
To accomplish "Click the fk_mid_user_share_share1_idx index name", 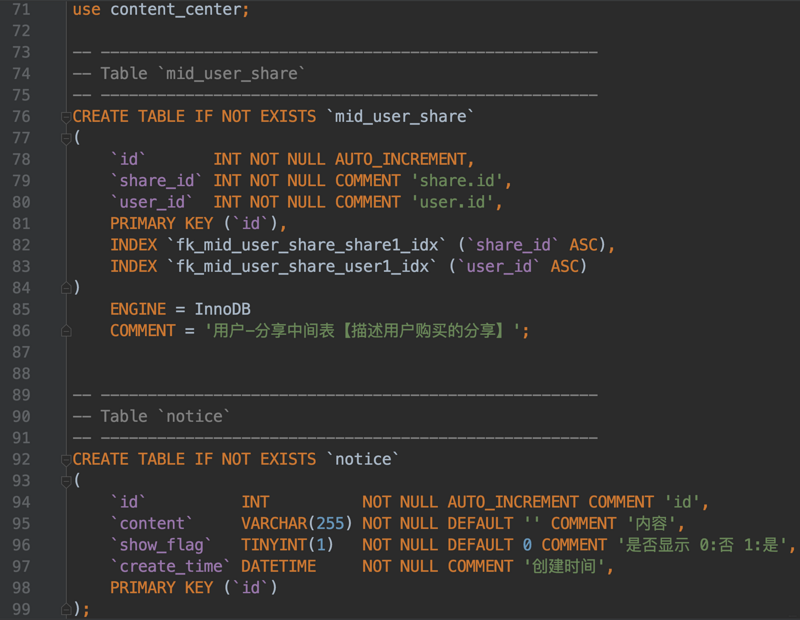I will [307, 245].
